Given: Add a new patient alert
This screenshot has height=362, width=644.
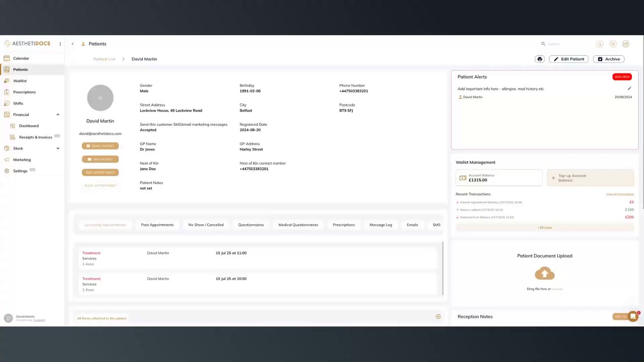Looking at the screenshot, I should 622,77.
